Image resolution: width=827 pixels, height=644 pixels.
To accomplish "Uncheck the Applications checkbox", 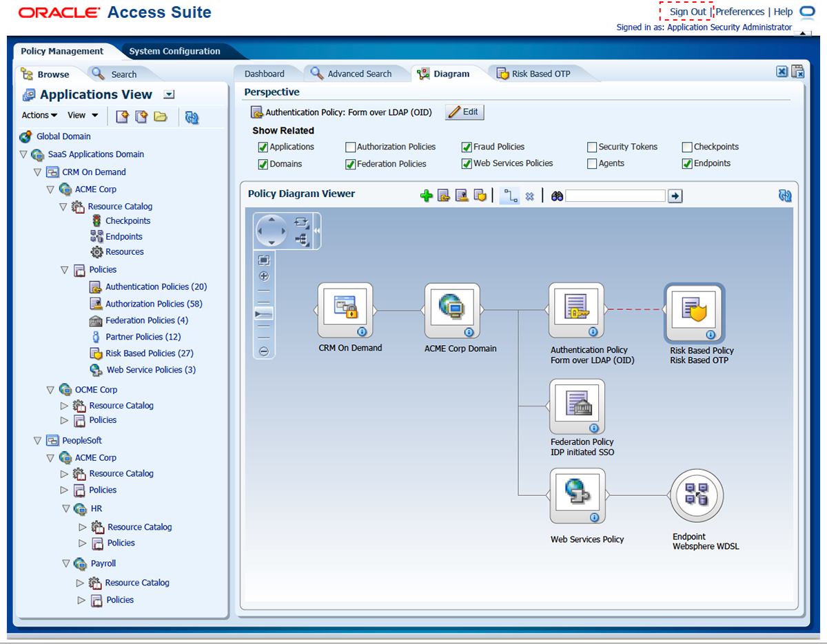I will point(263,147).
